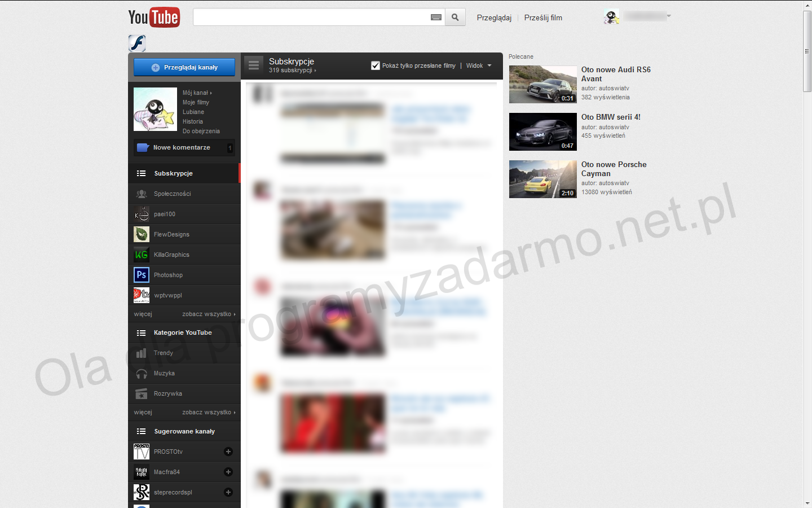This screenshot has height=508, width=812.
Task: Open the Macfra84 channel avatar
Action: [142, 472]
